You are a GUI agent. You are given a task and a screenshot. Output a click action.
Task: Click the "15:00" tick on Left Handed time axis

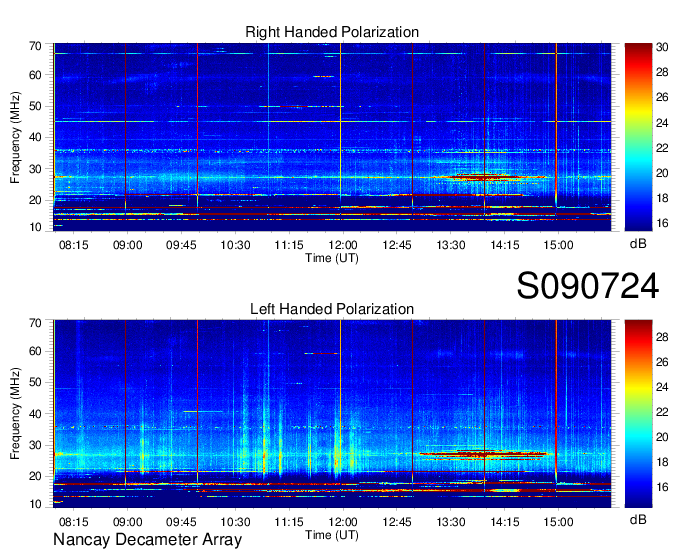click(559, 522)
